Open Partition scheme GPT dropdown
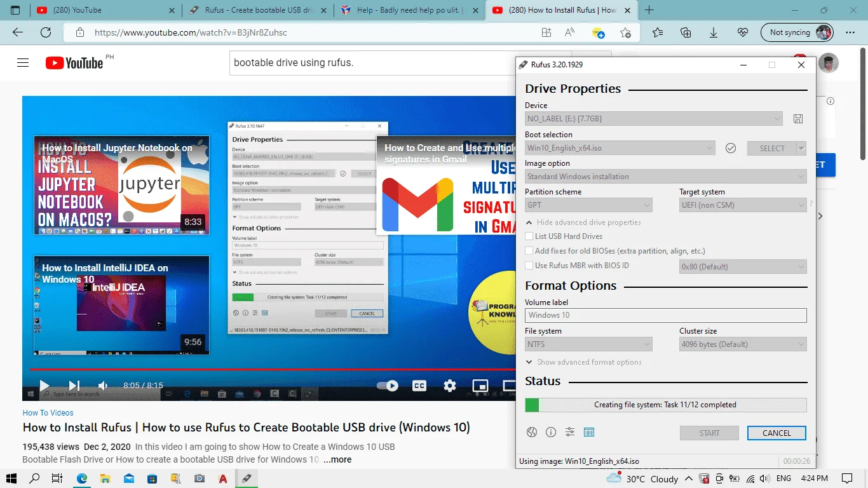This screenshot has width=868, height=488. pyautogui.click(x=588, y=205)
